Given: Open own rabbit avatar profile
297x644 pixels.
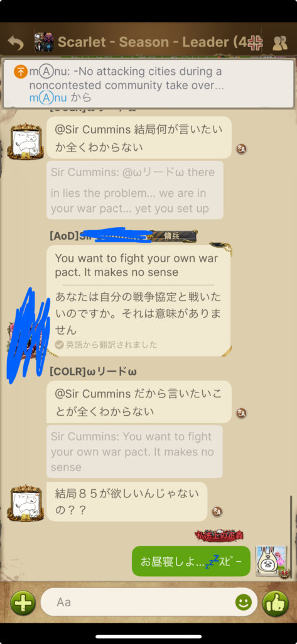Looking at the screenshot, I should coord(271,562).
